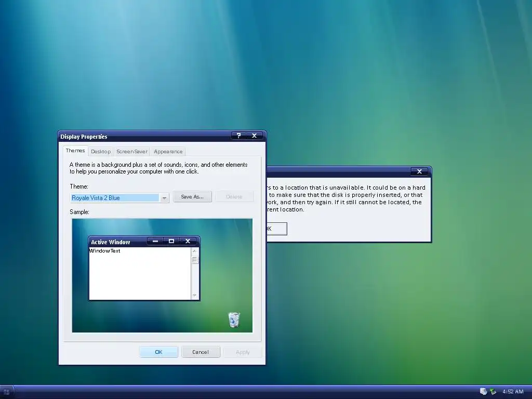This screenshot has height=399, width=532.
Task: Switch to the Themes tab
Action: [75, 151]
